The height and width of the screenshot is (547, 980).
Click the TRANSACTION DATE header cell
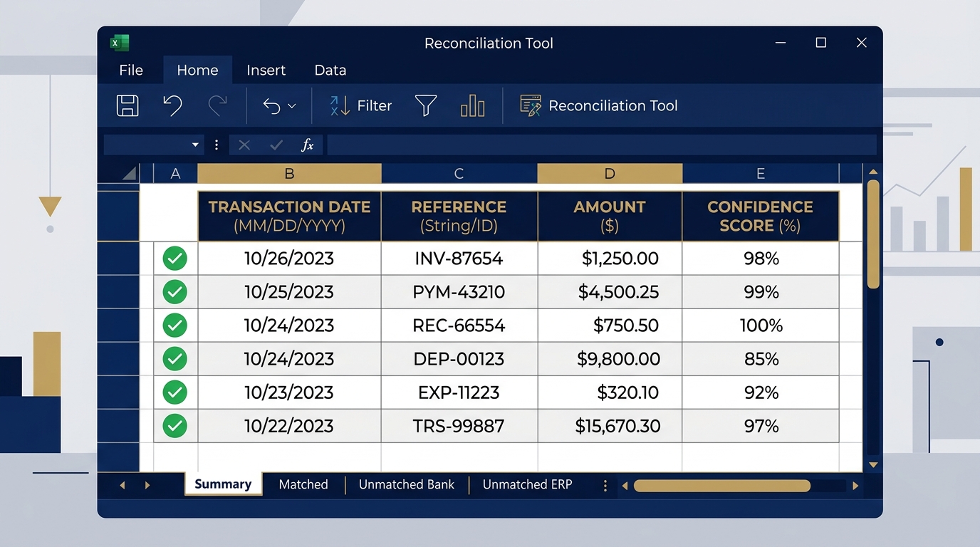pyautogui.click(x=289, y=217)
